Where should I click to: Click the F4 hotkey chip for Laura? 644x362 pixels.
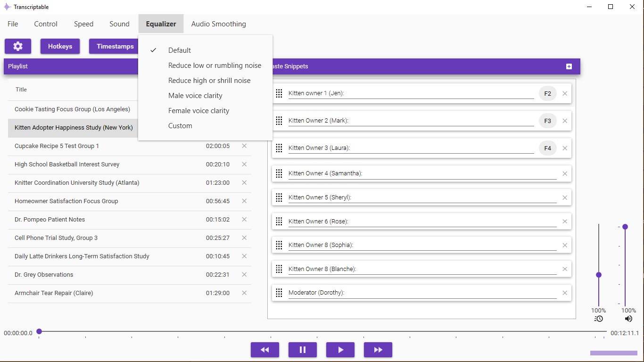pos(548,148)
